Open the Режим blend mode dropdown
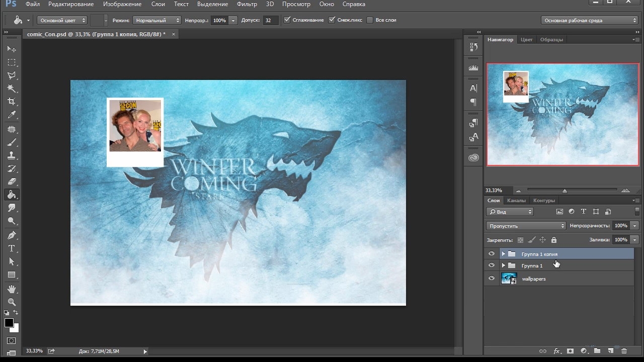This screenshot has height=362, width=644. click(157, 20)
